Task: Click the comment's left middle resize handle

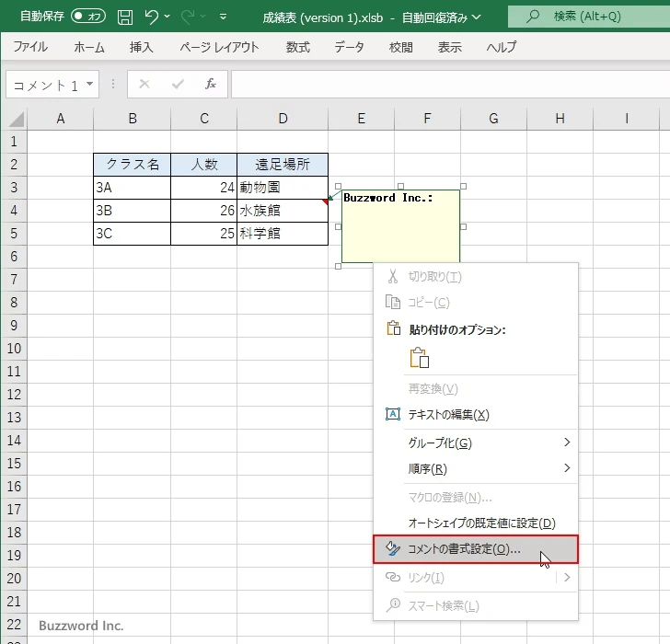Action: tap(338, 226)
